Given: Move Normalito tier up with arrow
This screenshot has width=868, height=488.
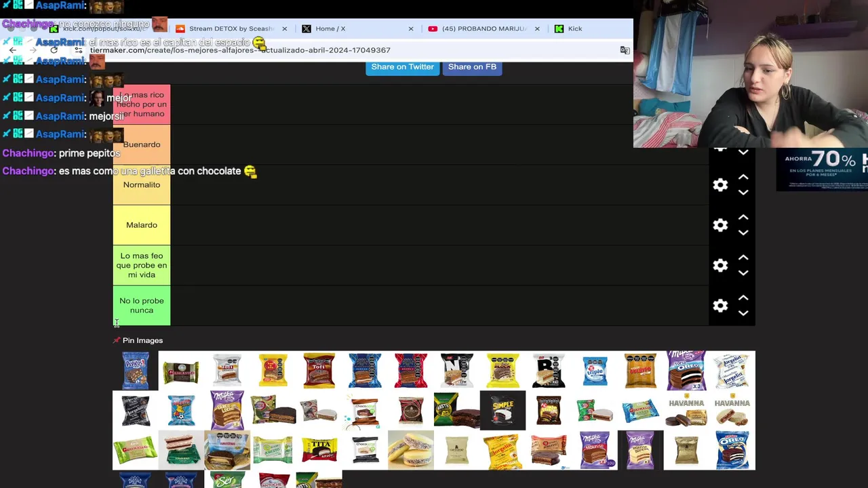Looking at the screenshot, I should [743, 178].
